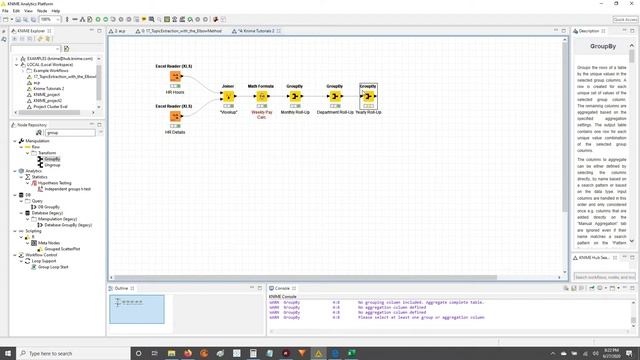Screen dimensions: 640x360
Task: Click the Execute selected node green toolbar icon
Action: coord(98,19)
